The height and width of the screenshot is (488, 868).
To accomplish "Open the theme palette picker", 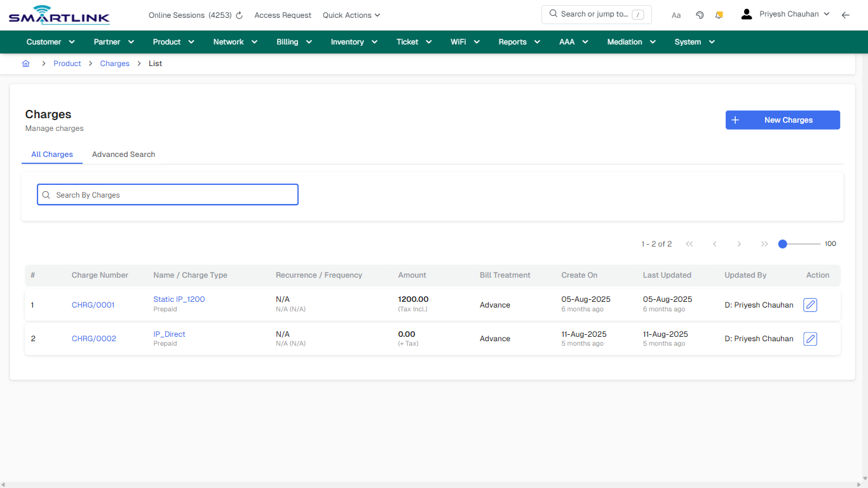I will (700, 15).
